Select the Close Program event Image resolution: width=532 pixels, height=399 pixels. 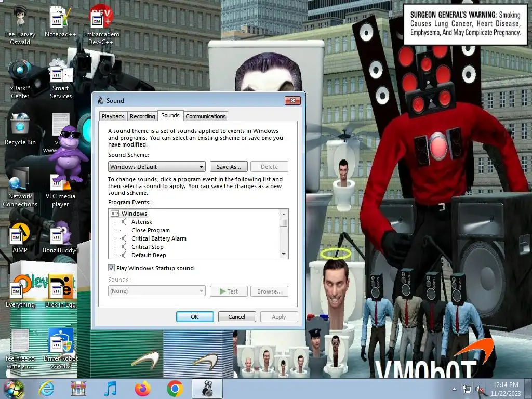151,230
